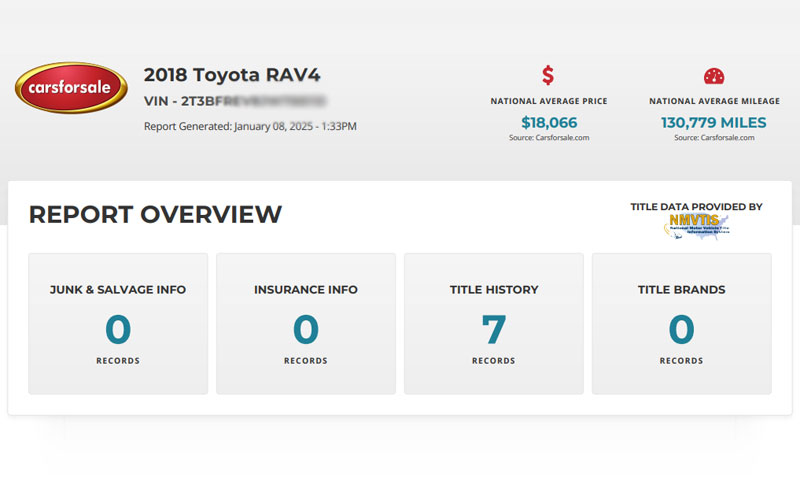Click the red speedometer mileage icon
The image size is (800, 500).
tap(713, 76)
